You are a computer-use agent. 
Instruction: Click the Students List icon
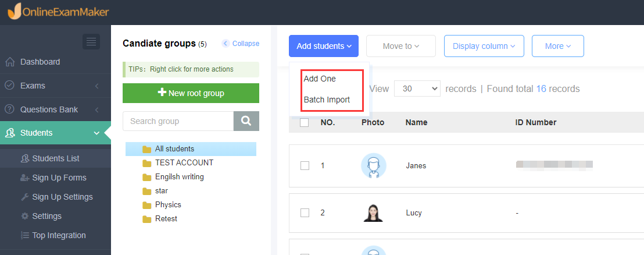pos(24,158)
